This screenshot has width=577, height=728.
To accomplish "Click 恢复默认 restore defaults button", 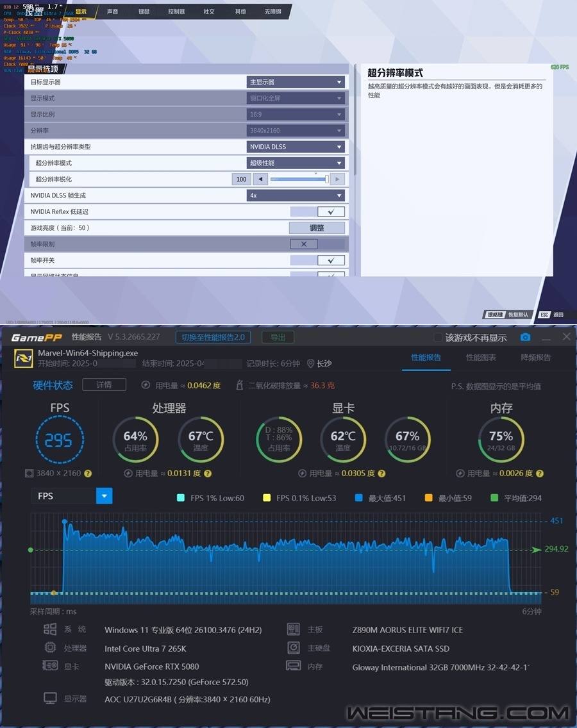I will tap(508, 315).
